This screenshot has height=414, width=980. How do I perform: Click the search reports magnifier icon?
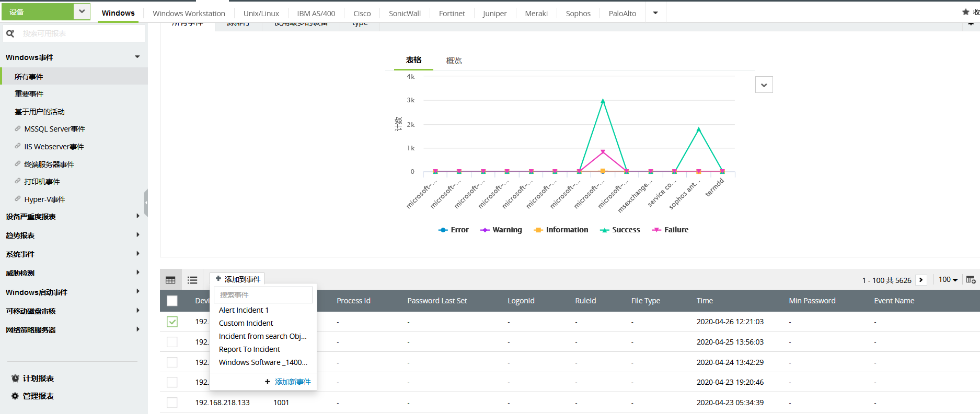pos(10,33)
